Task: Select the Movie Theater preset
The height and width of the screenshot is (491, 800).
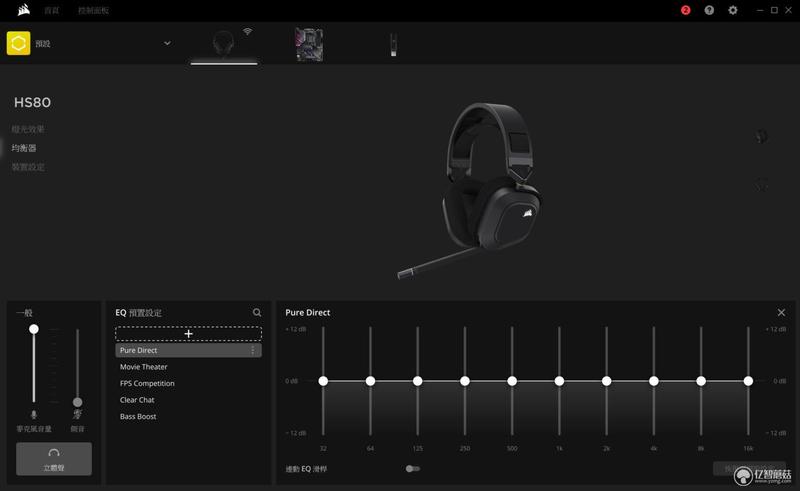Action: click(143, 367)
